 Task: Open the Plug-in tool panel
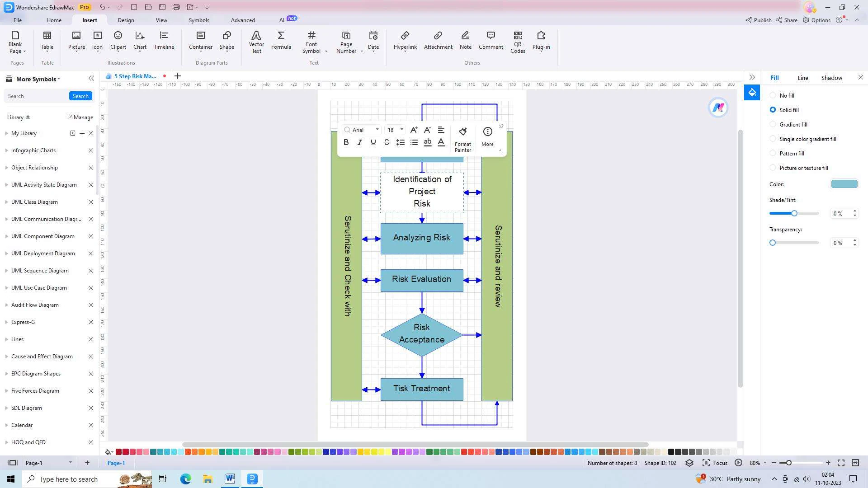[541, 39]
